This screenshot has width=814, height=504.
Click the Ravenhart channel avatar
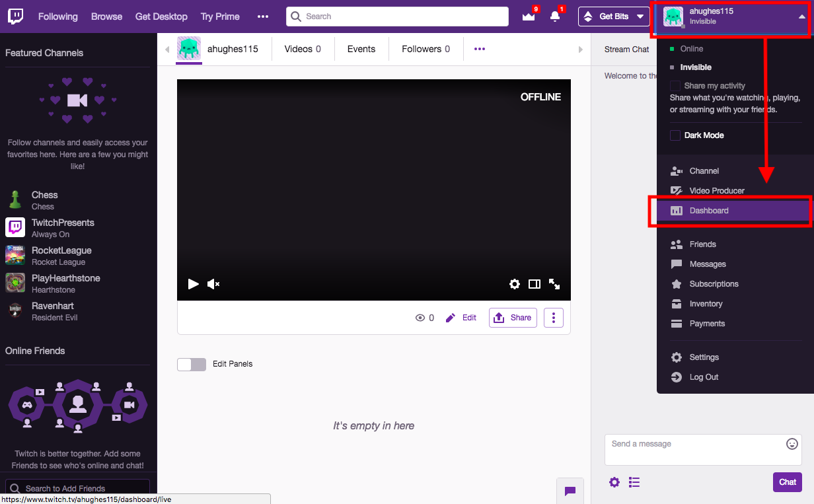pyautogui.click(x=15, y=310)
